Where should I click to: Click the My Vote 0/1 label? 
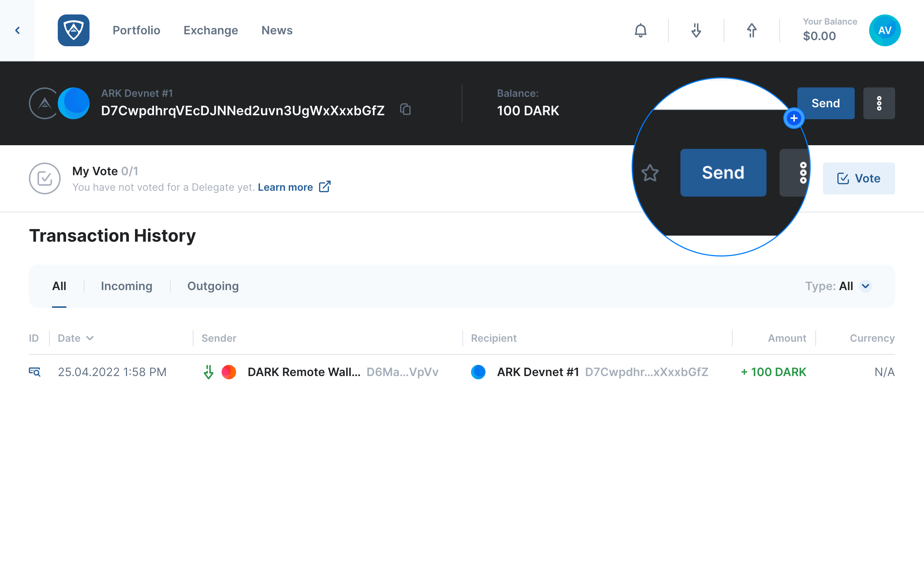(x=105, y=171)
